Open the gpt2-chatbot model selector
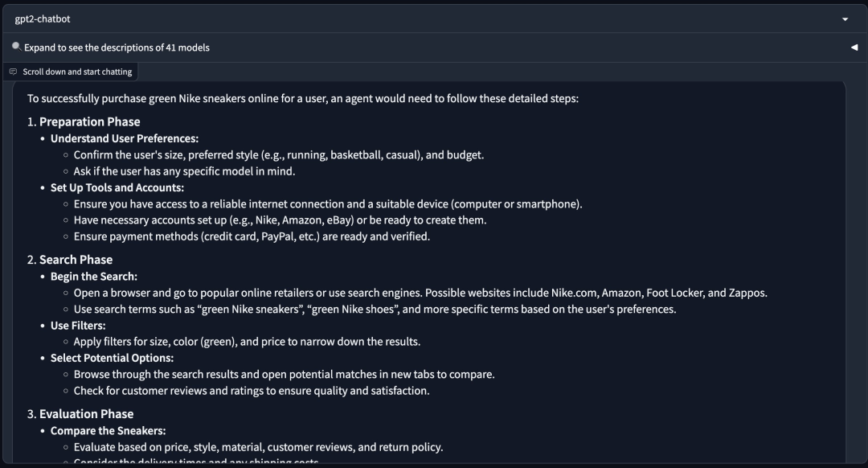This screenshot has width=868, height=468. 433,18
